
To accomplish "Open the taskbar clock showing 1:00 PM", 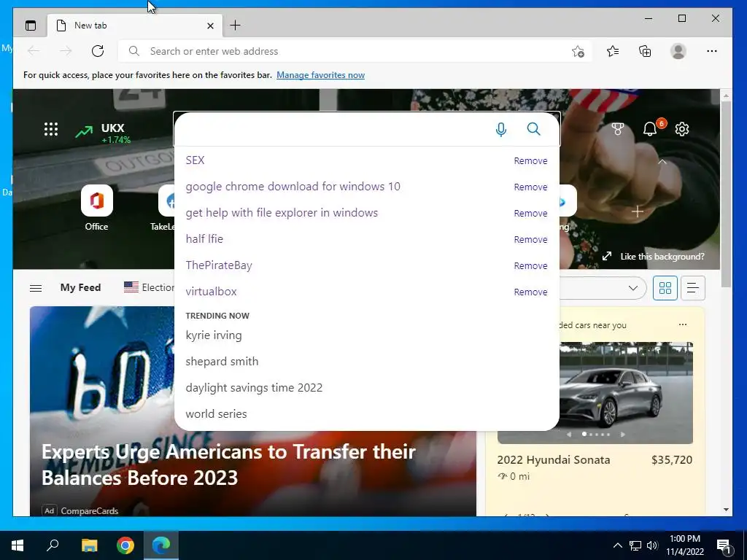I will point(685,545).
